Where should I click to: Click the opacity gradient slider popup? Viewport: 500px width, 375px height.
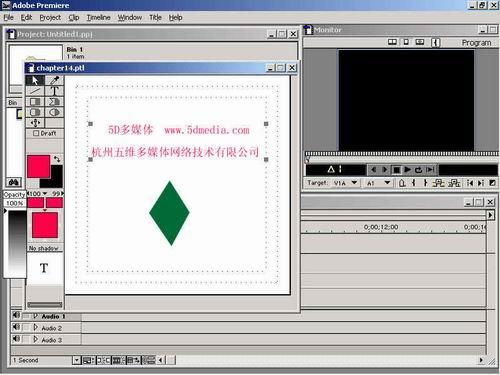tap(17, 244)
